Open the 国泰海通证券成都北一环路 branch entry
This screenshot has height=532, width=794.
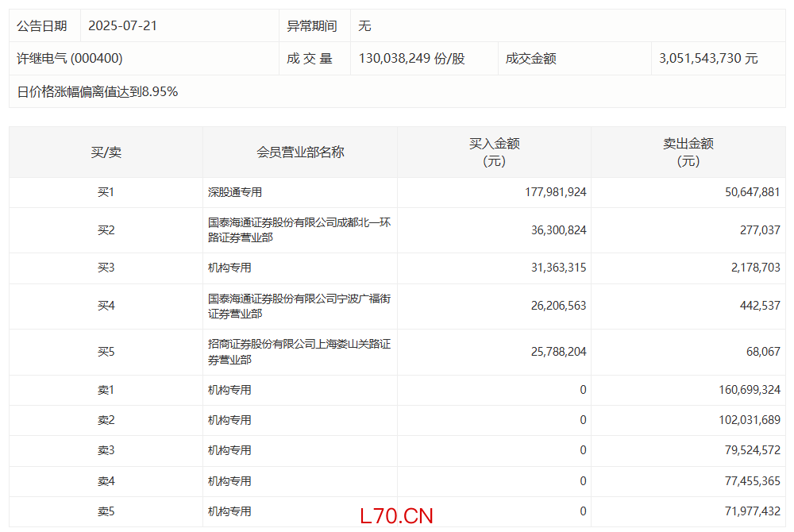coord(299,230)
